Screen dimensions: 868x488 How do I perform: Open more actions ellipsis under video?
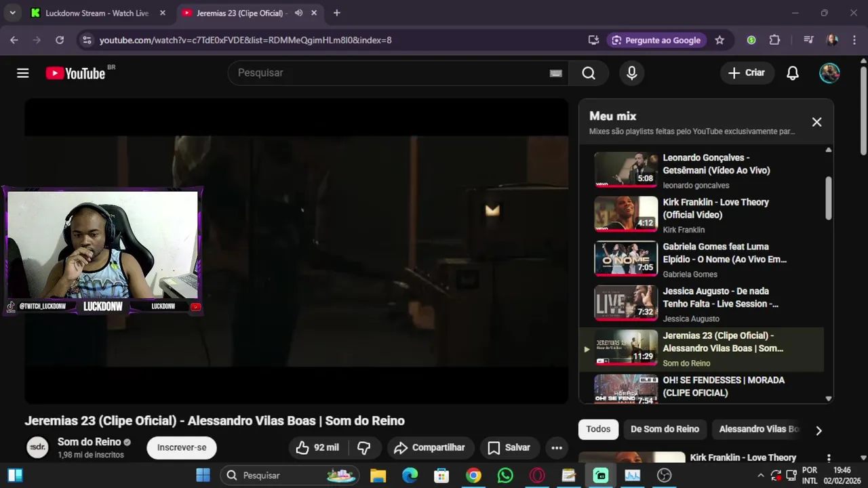click(557, 447)
